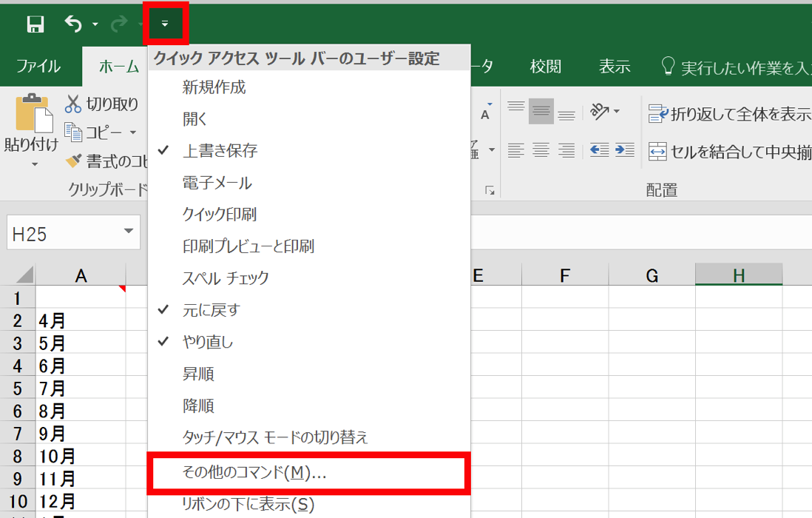
Task: Click the decrease indent icon
Action: pyautogui.click(x=599, y=151)
